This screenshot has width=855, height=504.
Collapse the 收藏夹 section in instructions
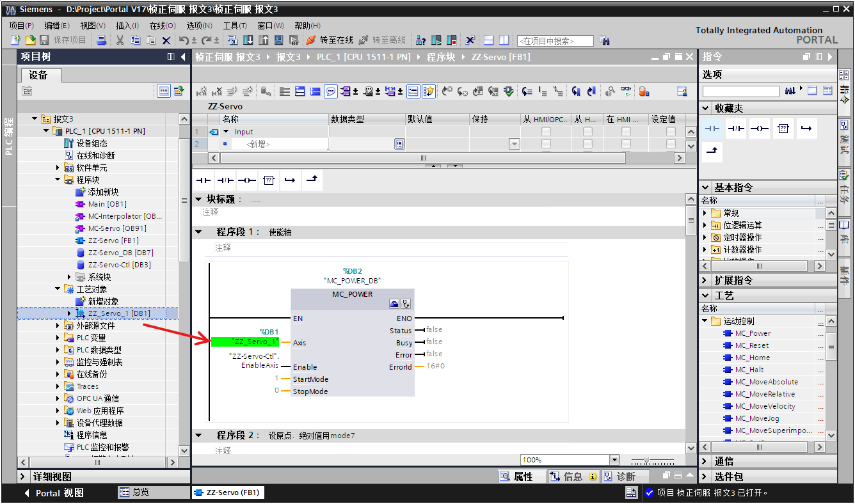coord(706,109)
